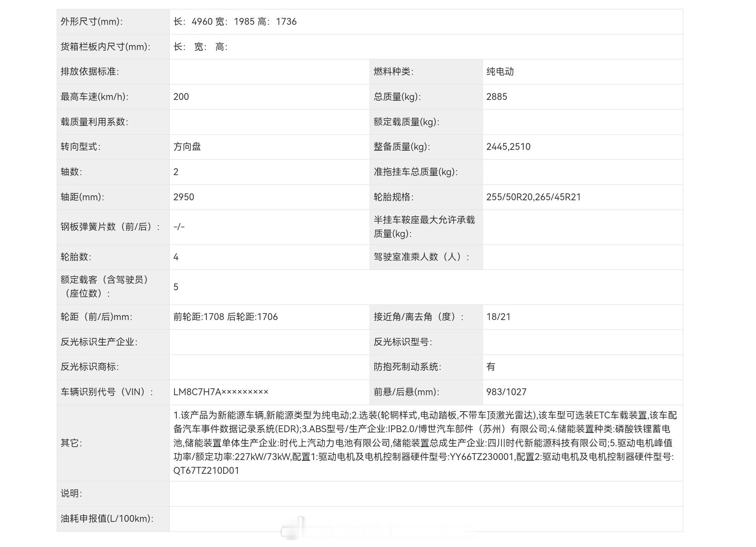Click the 其它 remarks text starting 1.该产品为新能源车辆
Viewport: 756px width, 547px height.
pos(425,443)
